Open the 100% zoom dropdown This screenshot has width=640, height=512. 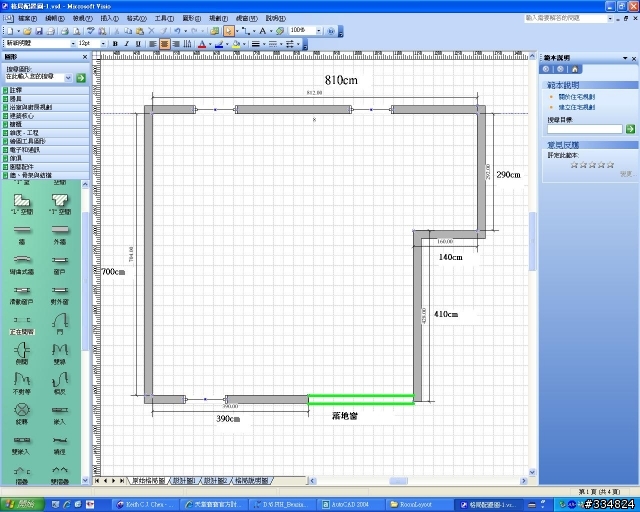(x=319, y=31)
